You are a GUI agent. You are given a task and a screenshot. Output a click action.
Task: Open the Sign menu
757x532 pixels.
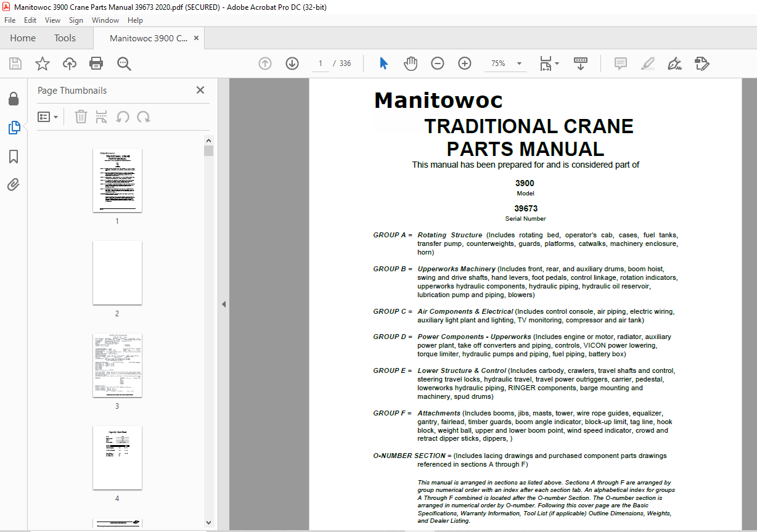(x=76, y=20)
